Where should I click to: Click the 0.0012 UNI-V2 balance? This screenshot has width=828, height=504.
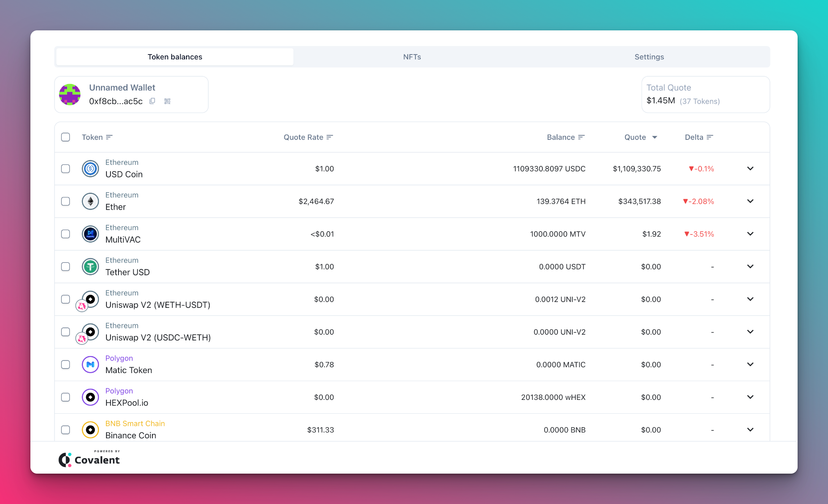tap(560, 299)
